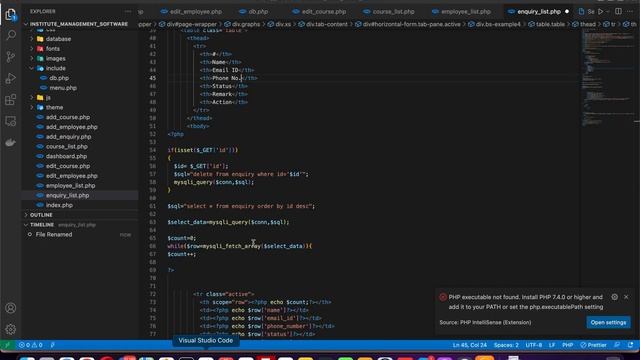Open db.php in the include folder
640x360 pixels.
click(59, 78)
